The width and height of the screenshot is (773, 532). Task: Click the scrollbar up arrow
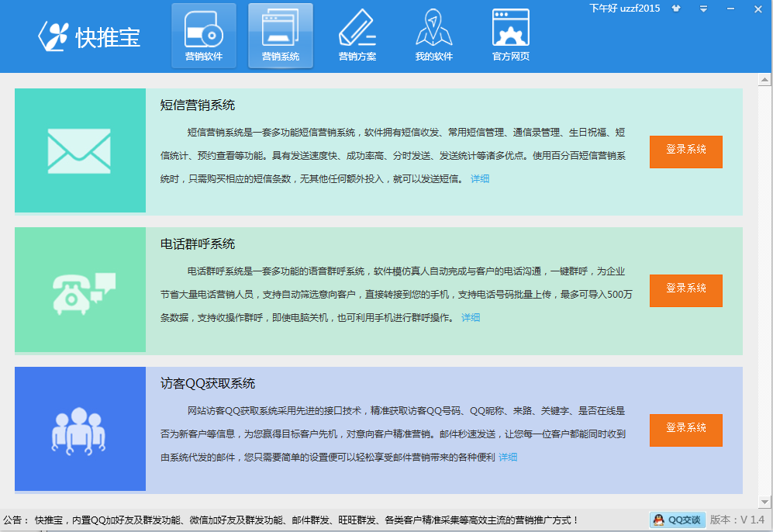tap(764, 80)
